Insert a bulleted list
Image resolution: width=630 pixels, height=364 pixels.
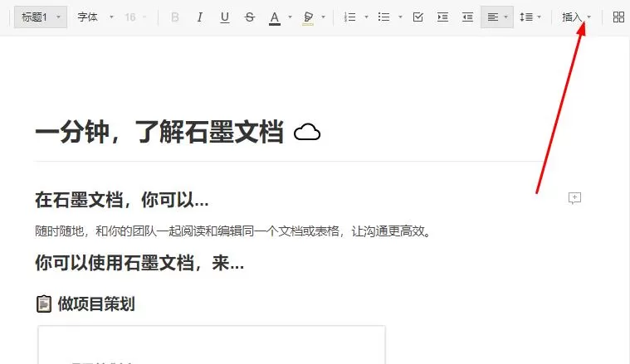(x=383, y=17)
